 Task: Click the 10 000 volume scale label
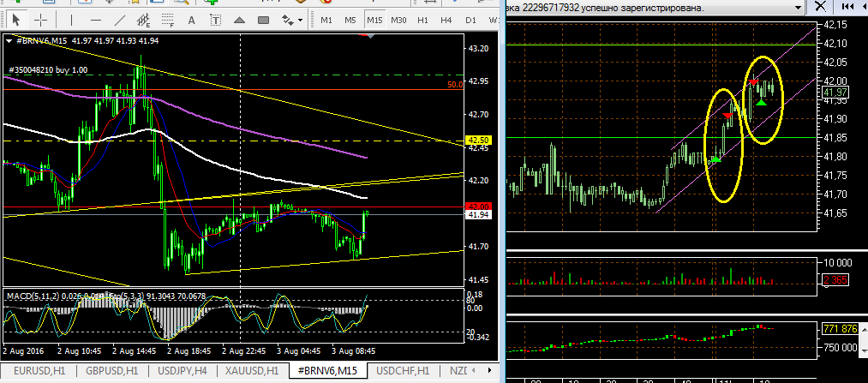(837, 262)
